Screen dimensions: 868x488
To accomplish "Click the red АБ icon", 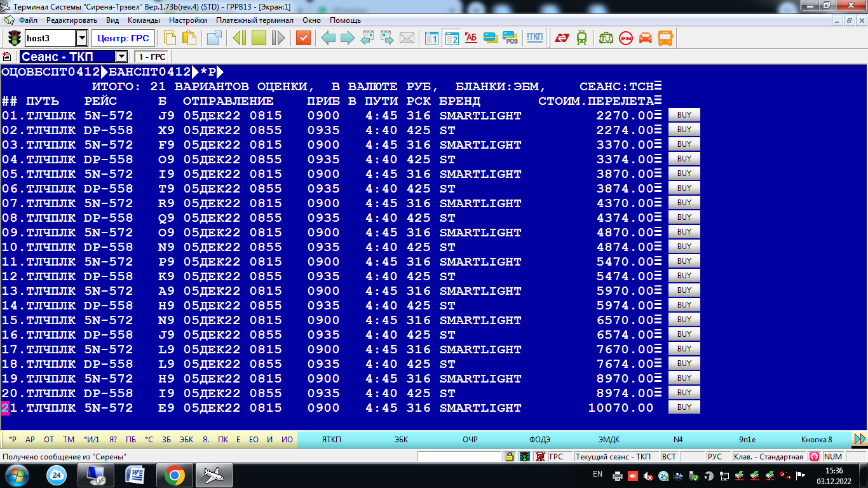I will pyautogui.click(x=471, y=38).
